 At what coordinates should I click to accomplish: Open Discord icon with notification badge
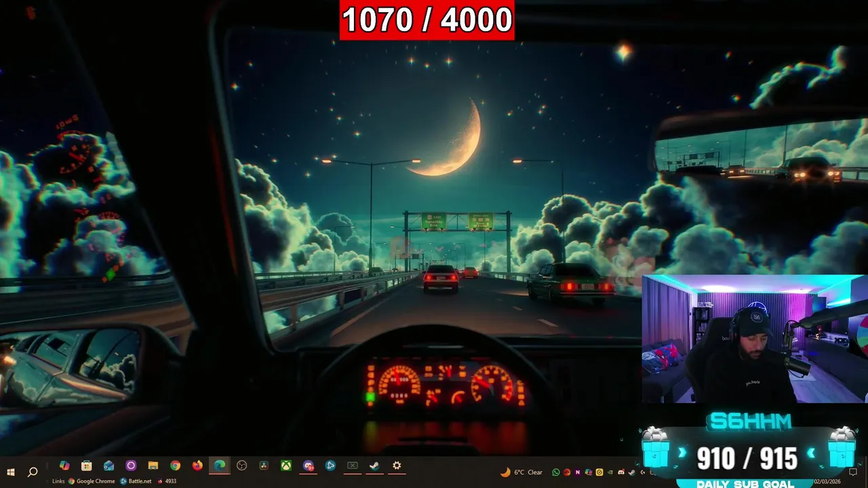(x=309, y=466)
